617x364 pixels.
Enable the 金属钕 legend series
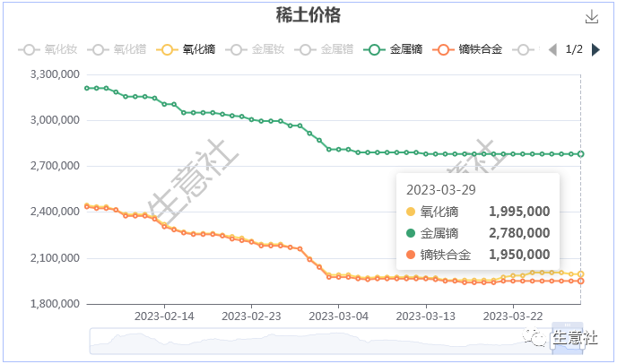click(x=255, y=49)
